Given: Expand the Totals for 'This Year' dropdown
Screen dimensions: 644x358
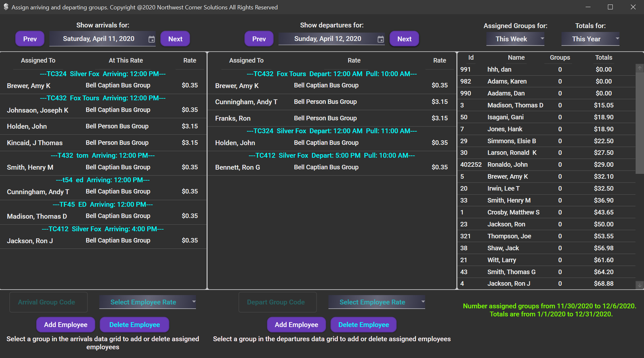Looking at the screenshot, I should coord(617,39).
